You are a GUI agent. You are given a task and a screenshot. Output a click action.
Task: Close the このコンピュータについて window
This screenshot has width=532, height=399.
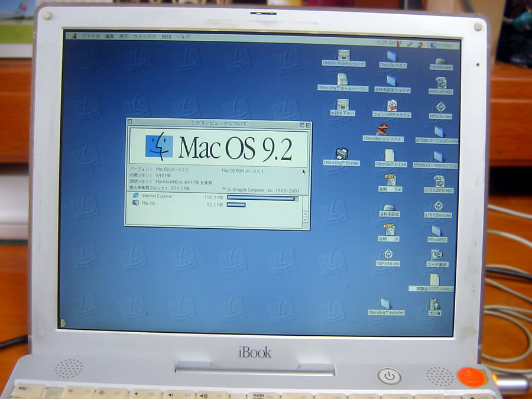coord(130,121)
